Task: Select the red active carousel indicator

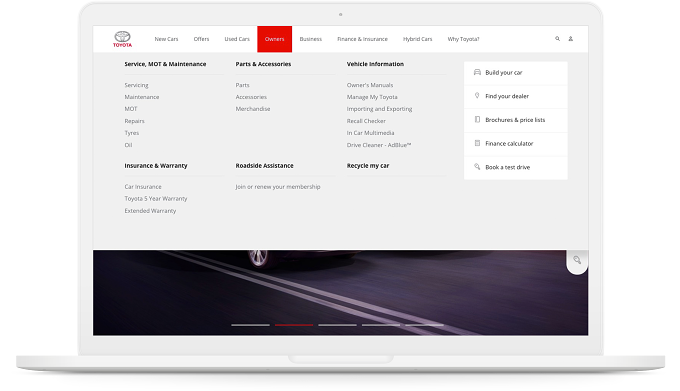Action: (294, 325)
